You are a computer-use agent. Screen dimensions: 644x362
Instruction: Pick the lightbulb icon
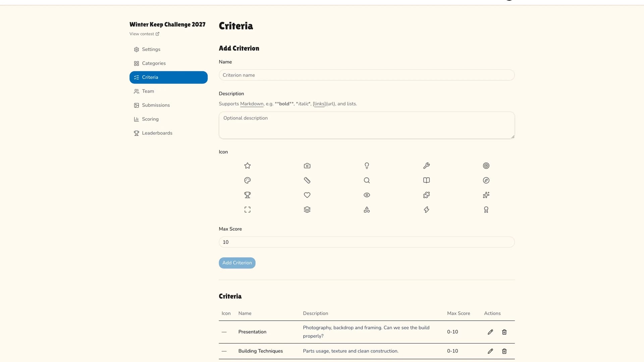(367, 166)
